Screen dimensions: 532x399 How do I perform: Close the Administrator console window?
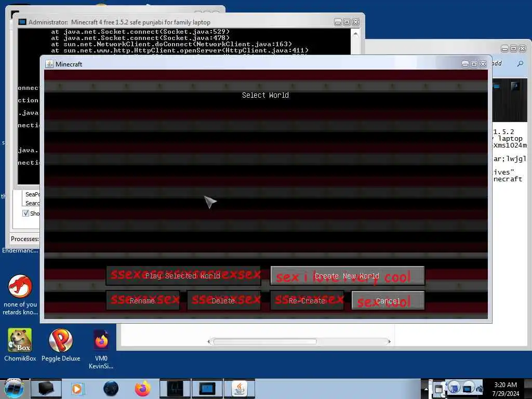(x=355, y=22)
